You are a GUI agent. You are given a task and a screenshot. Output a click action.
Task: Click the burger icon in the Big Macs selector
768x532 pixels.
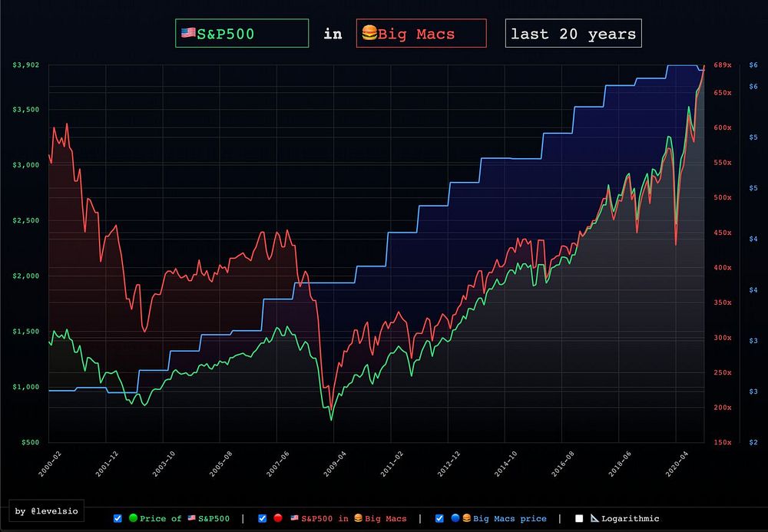click(369, 33)
